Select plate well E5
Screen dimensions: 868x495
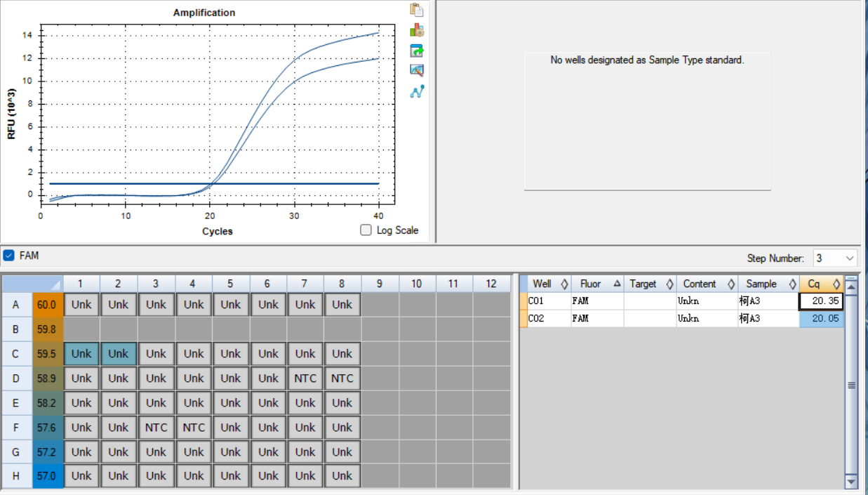click(231, 403)
